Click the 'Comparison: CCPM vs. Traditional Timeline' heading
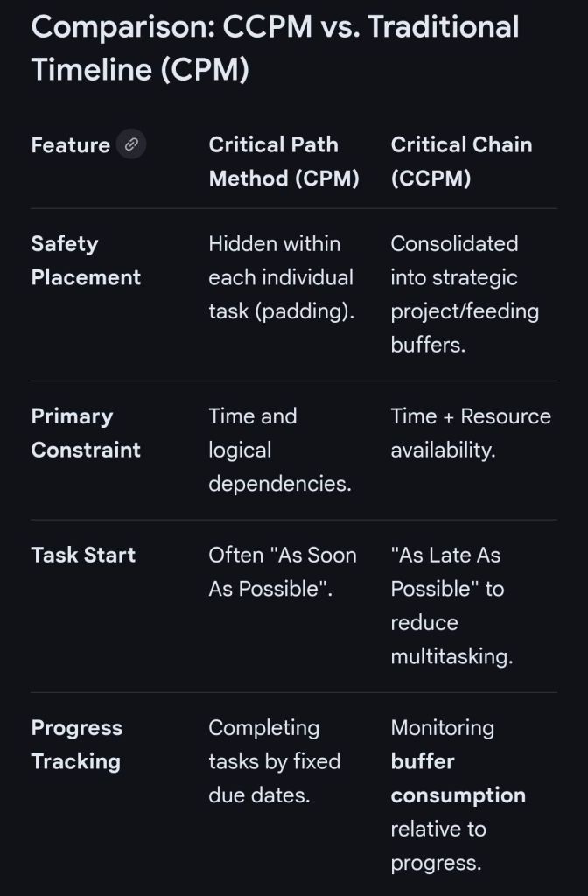The image size is (588, 896). 275,48
